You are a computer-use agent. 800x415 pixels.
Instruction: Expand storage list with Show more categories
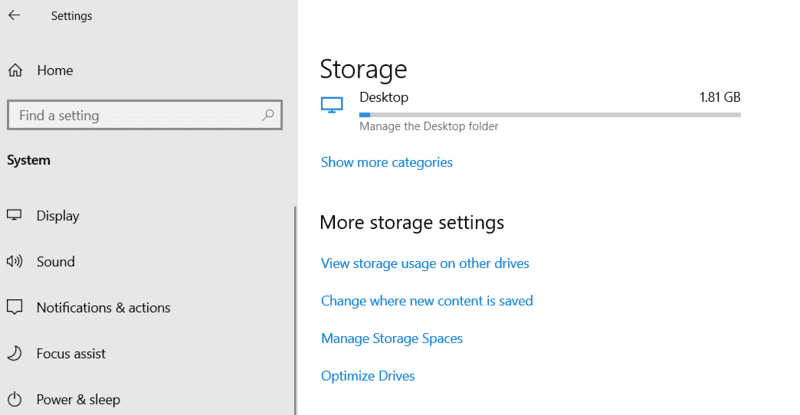pyautogui.click(x=386, y=162)
